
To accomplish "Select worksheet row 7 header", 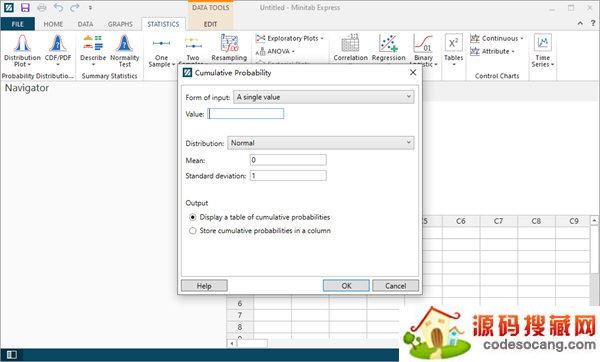I will click(240, 315).
